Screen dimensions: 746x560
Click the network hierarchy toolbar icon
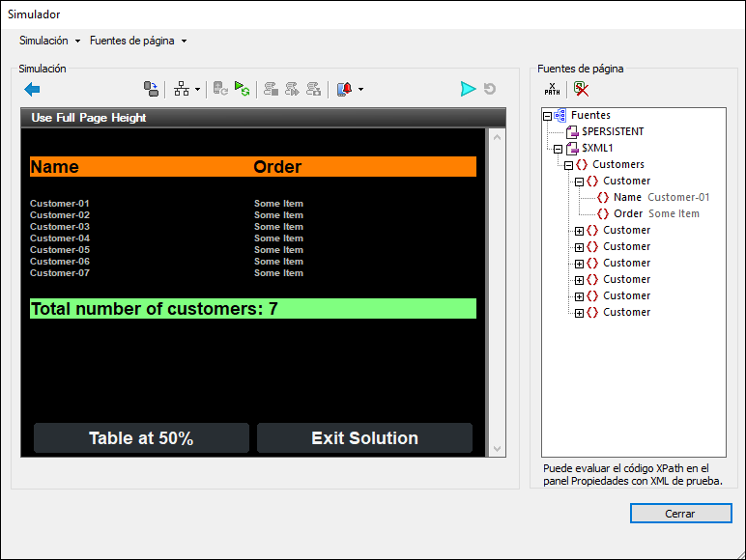[181, 89]
